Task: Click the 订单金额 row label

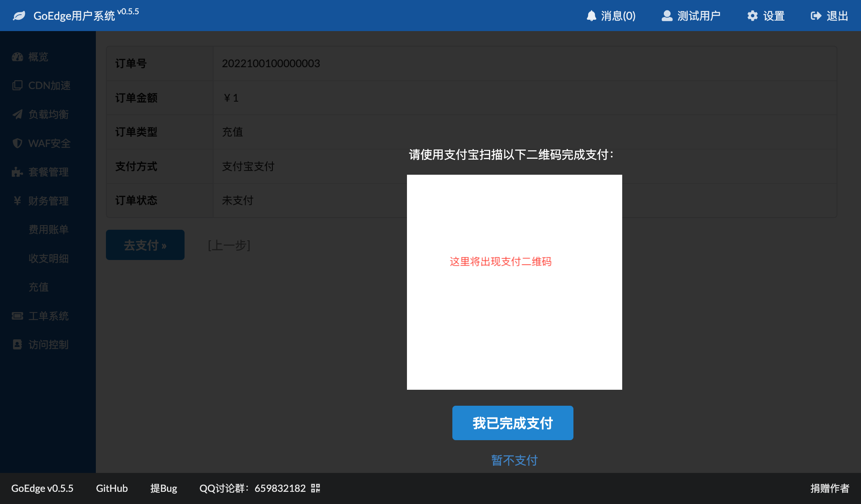Action: 136,98
